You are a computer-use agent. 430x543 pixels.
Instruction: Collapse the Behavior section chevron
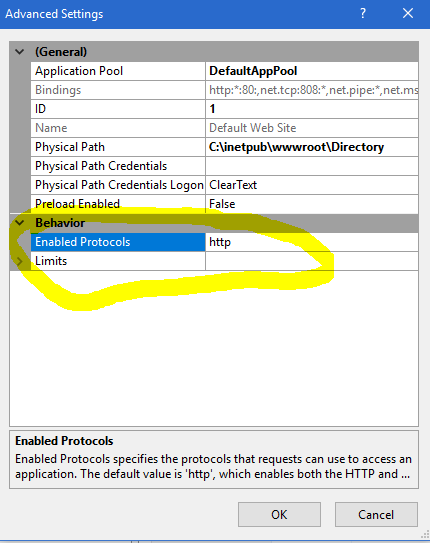pos(20,223)
